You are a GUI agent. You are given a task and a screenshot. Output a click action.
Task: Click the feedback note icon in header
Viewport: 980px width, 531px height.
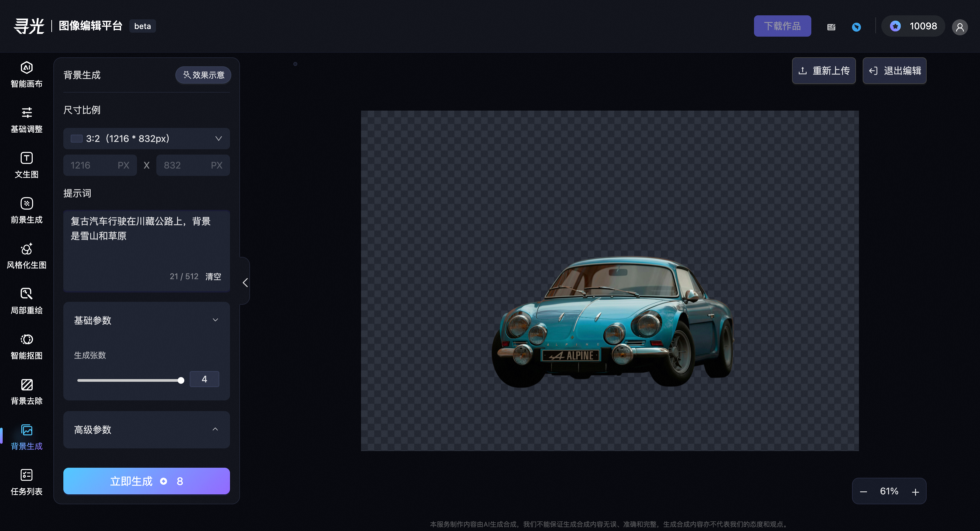point(831,27)
